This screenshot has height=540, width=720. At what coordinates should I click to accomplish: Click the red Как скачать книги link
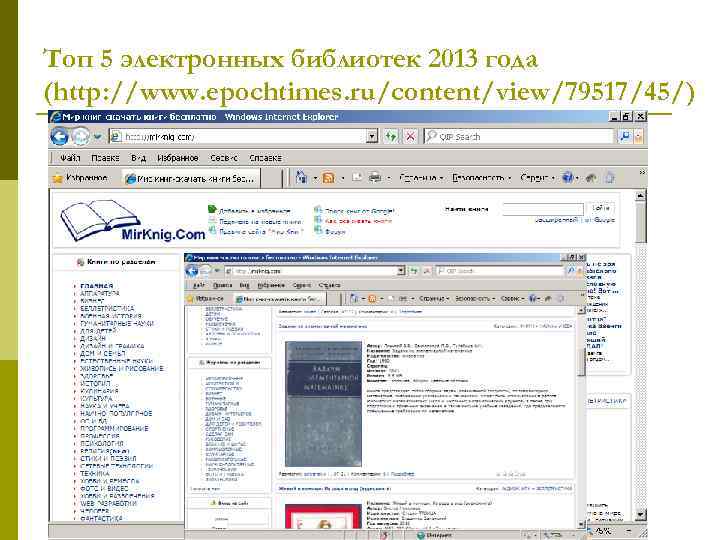358,221
